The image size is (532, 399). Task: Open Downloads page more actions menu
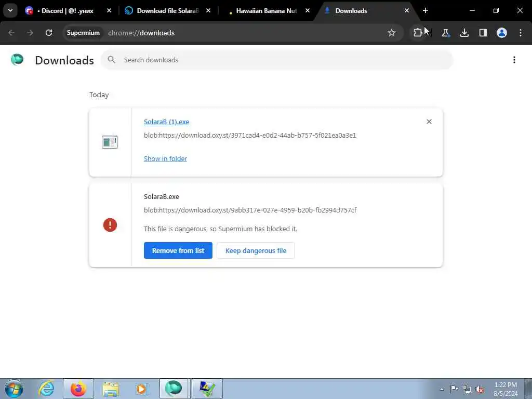click(x=514, y=60)
